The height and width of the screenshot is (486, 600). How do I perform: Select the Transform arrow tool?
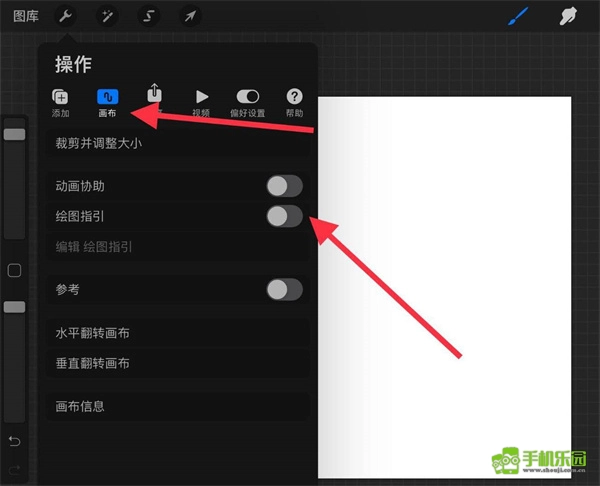coord(189,16)
